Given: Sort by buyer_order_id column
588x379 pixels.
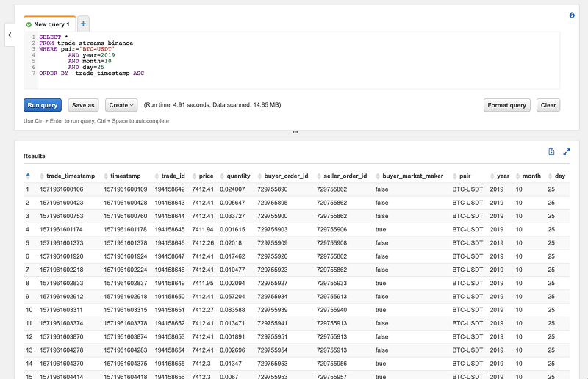Looking at the screenshot, I should (283, 176).
